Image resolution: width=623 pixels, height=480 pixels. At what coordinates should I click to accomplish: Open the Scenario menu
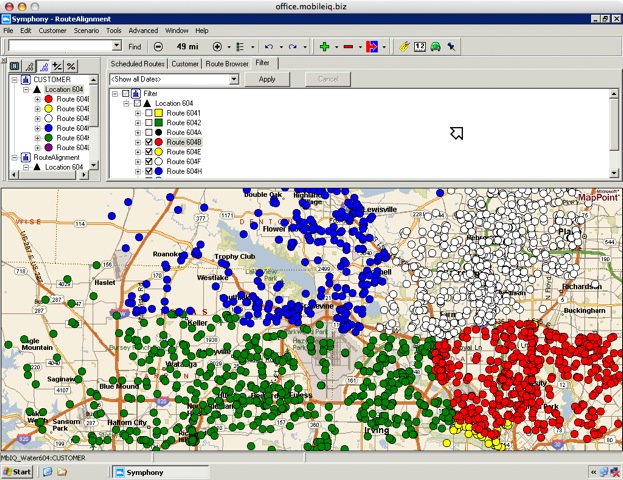tap(87, 31)
